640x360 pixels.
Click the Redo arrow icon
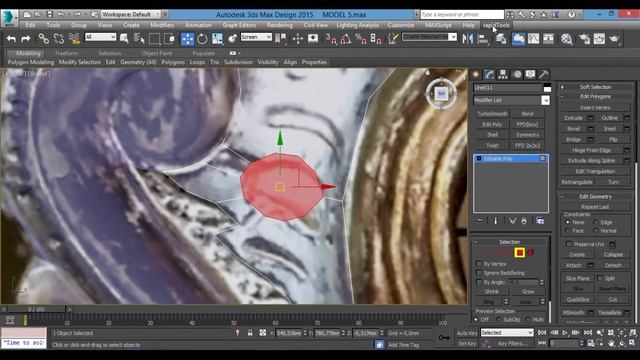coord(26,39)
